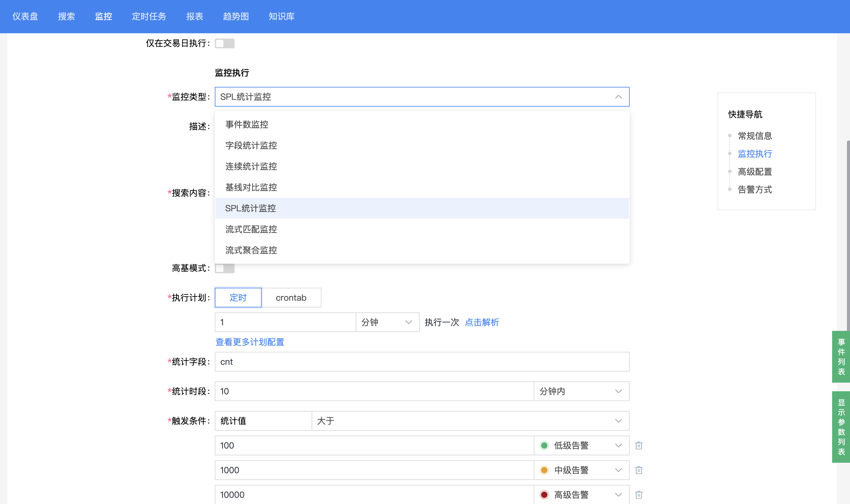Viewport: 850px width, 504px height.
Task: Choose 字段统计监控 from the dropdown list
Action: (x=422, y=145)
